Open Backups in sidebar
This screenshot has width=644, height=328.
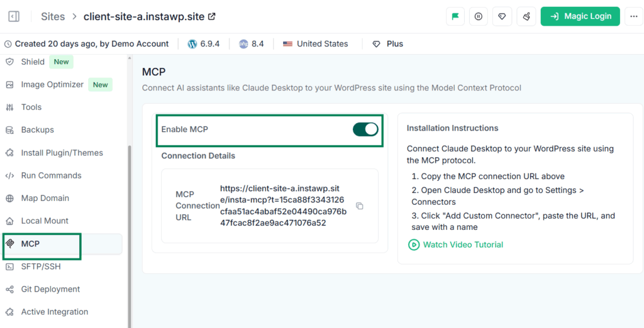(x=37, y=129)
